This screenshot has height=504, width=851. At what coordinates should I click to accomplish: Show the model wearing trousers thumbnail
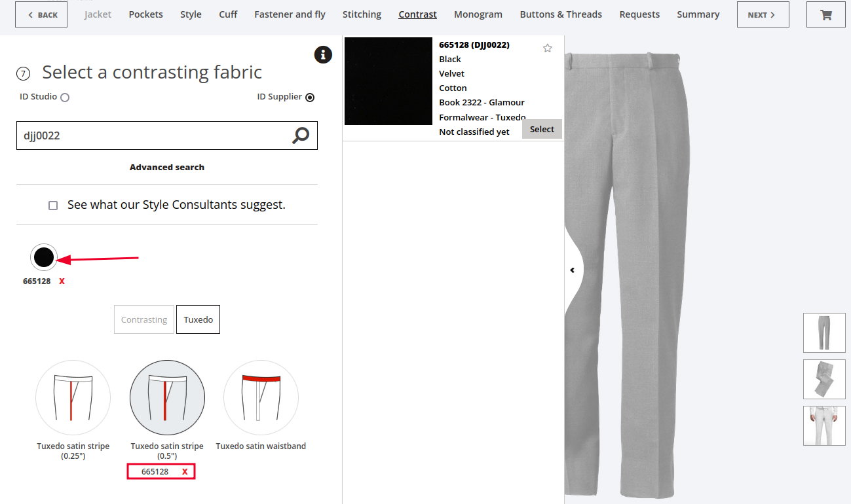[824, 425]
